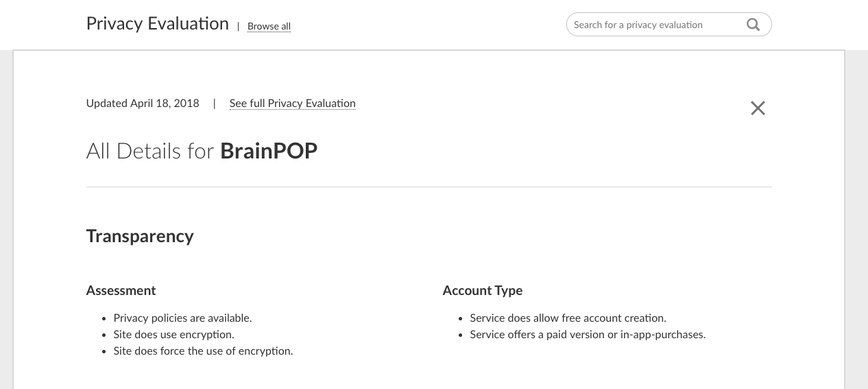The image size is (868, 389).
Task: Click the separator bar before Browse all
Action: click(x=238, y=27)
